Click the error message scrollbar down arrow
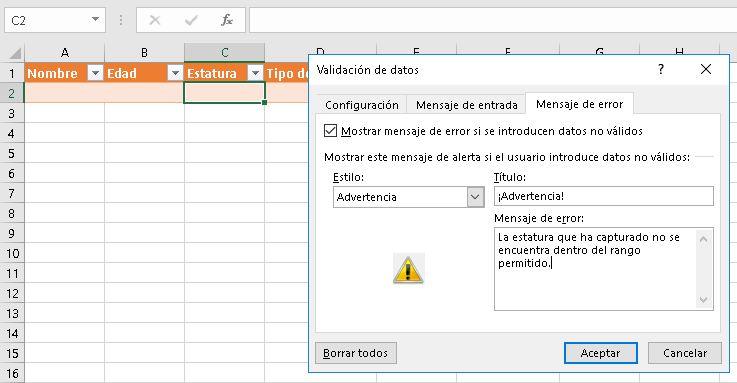The height and width of the screenshot is (383, 737). click(704, 299)
